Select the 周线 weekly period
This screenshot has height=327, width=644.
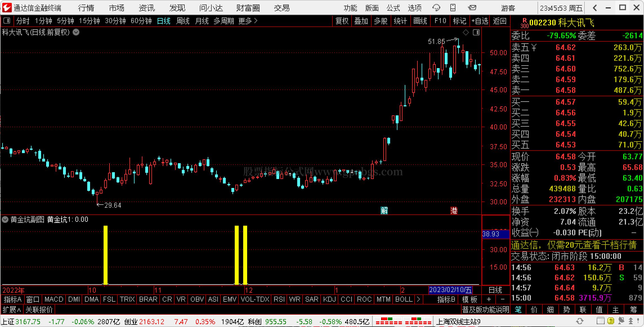tap(183, 21)
